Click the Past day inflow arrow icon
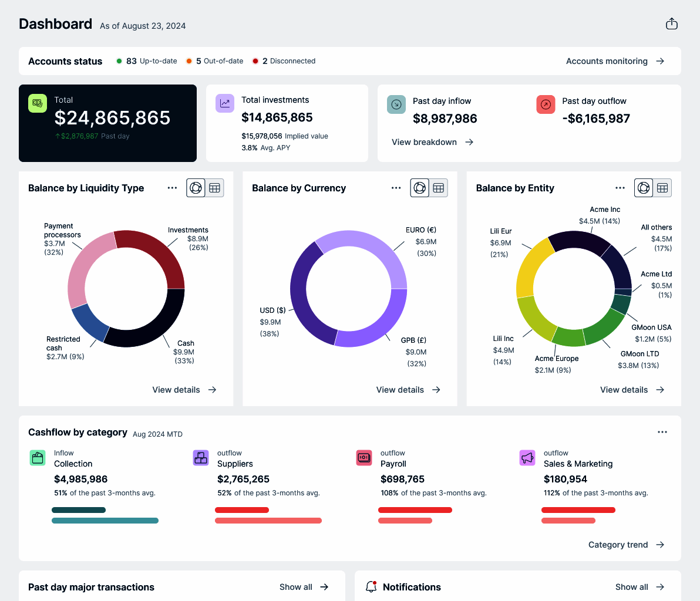700x601 pixels. tap(396, 104)
